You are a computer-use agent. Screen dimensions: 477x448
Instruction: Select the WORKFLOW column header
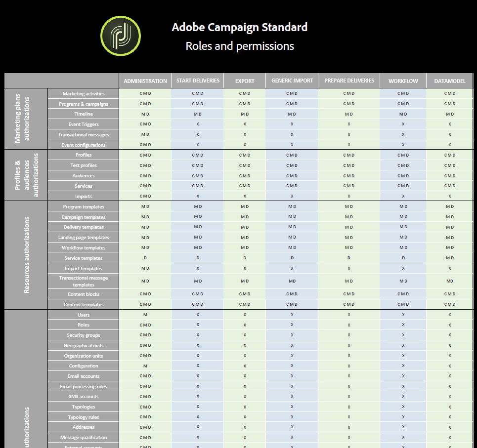(x=403, y=81)
